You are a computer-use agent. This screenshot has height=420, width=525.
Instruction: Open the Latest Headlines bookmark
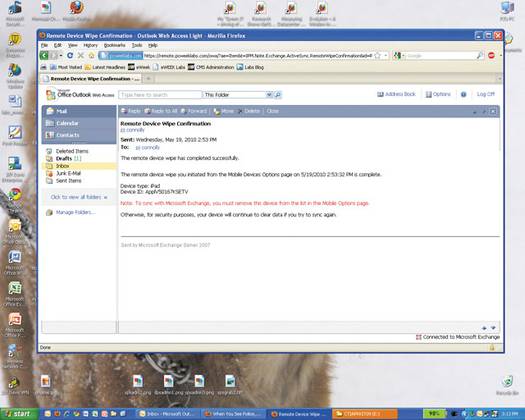tap(105, 67)
